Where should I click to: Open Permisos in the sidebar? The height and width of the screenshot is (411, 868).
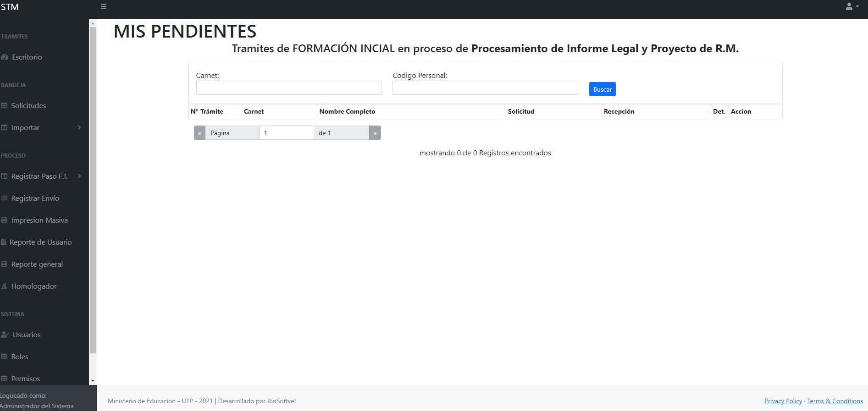25,379
